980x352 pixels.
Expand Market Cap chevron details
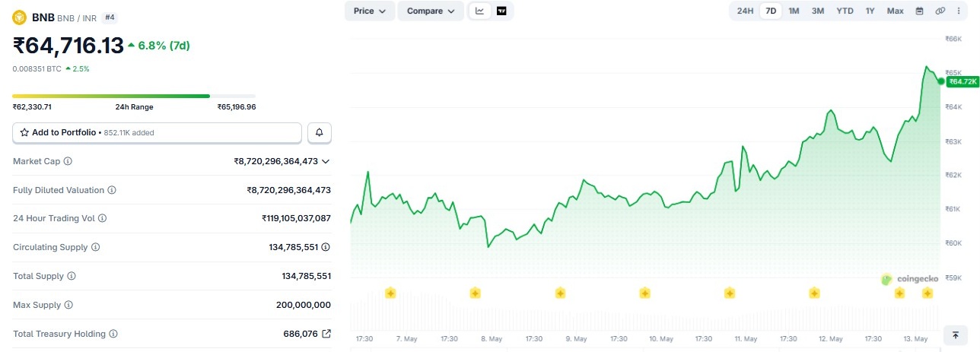[x=326, y=161]
